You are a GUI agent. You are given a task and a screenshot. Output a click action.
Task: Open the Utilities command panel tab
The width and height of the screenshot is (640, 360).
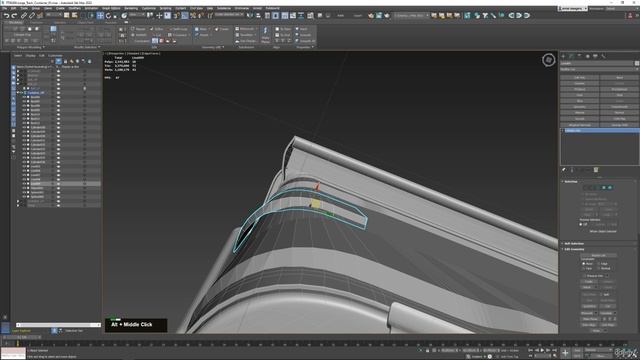pos(603,56)
